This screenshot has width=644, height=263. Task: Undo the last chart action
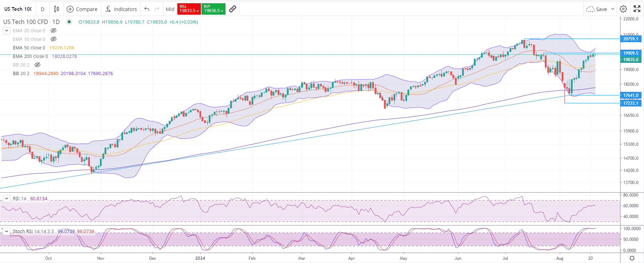(x=147, y=9)
